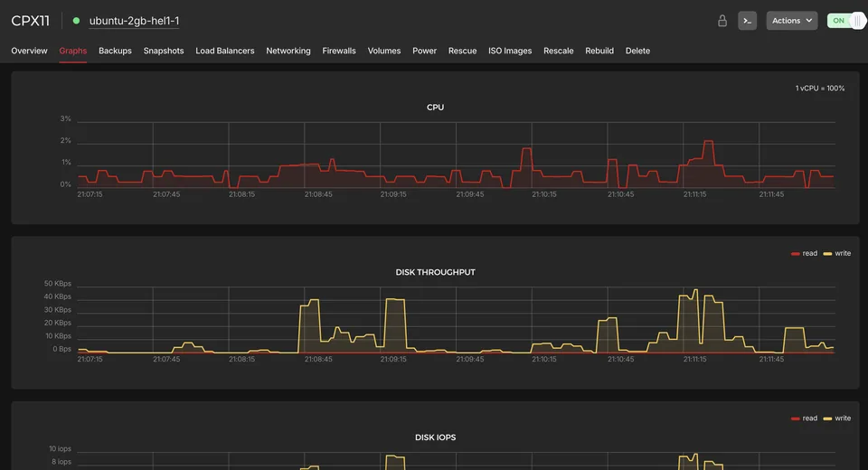
Task: Open the Firewalls tab
Action: coord(339,51)
